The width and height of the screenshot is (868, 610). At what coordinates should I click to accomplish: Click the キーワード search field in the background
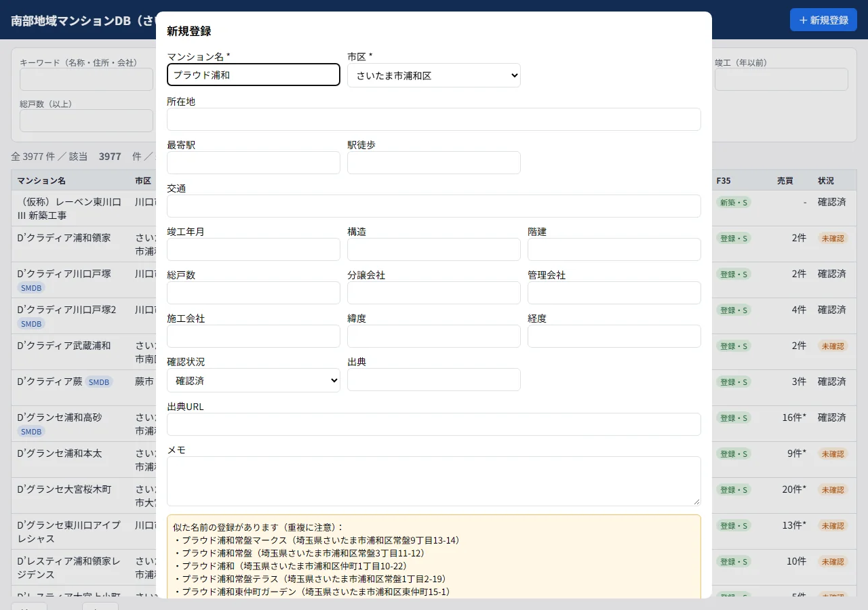86,79
